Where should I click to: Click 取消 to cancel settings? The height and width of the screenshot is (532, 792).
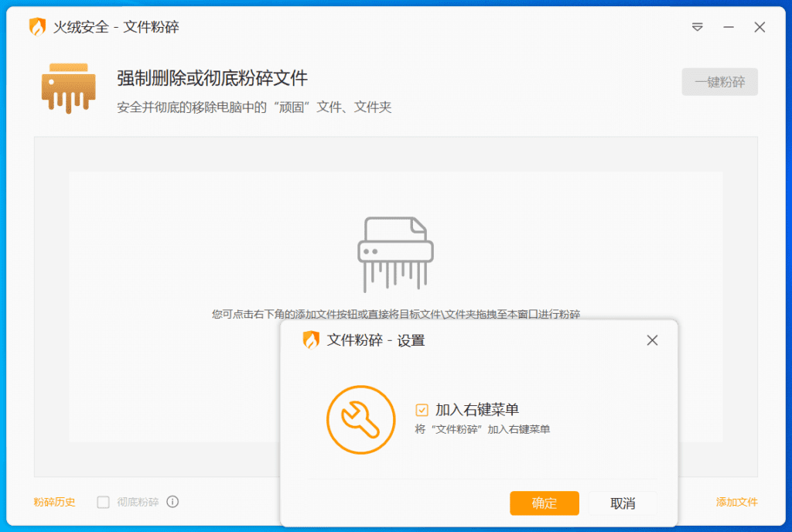tap(623, 503)
